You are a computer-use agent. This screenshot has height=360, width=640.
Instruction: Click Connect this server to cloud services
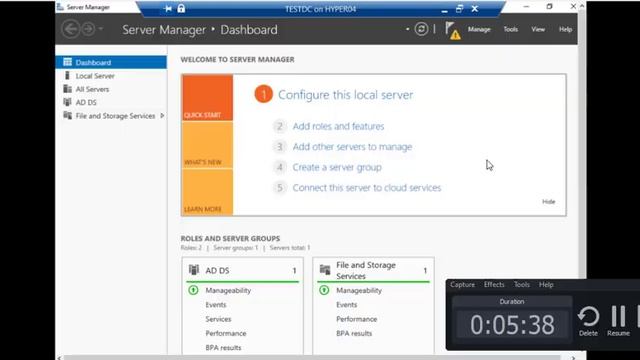click(x=367, y=188)
